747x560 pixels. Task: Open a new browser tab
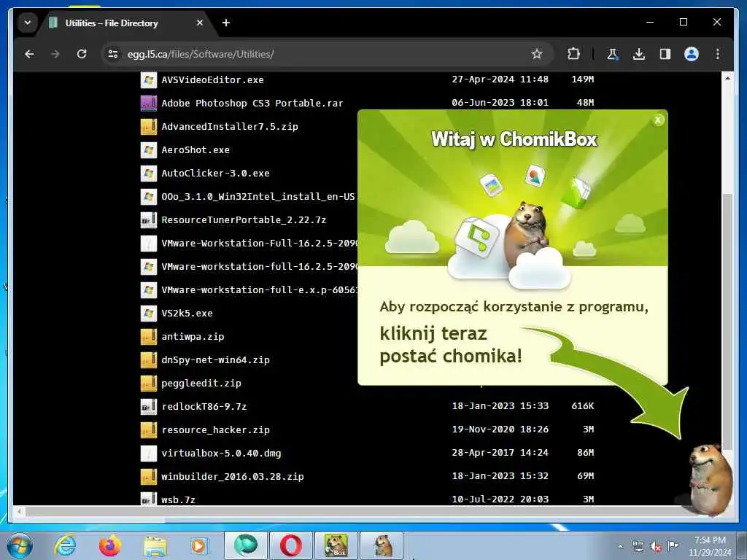226,23
